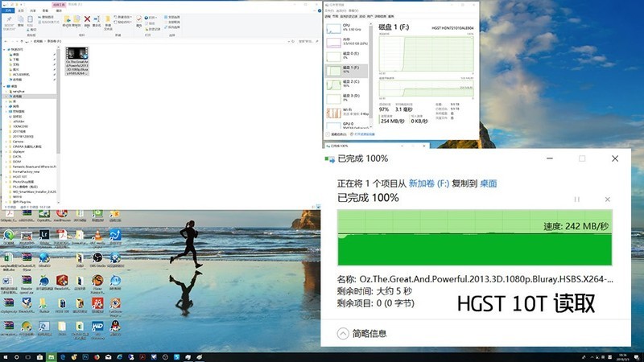This screenshot has height=362, width=644.
Task: Open Firefox from the taskbar
Action: (x=97, y=357)
